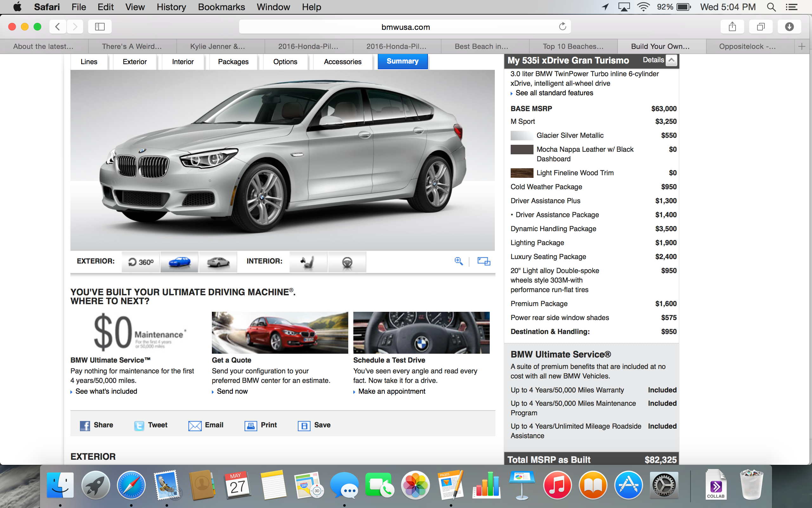The width and height of the screenshot is (812, 508).
Task: Click the bmwusa.com address field
Action: click(x=405, y=27)
